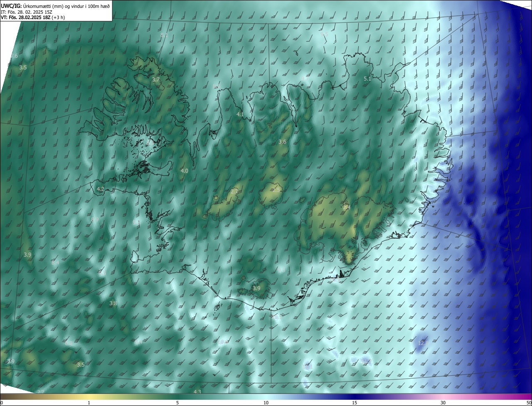Click the valid time line "VT: Fös. 28.02.2025 18Z (+3 h)"
The image size is (532, 406).
coord(33,17)
